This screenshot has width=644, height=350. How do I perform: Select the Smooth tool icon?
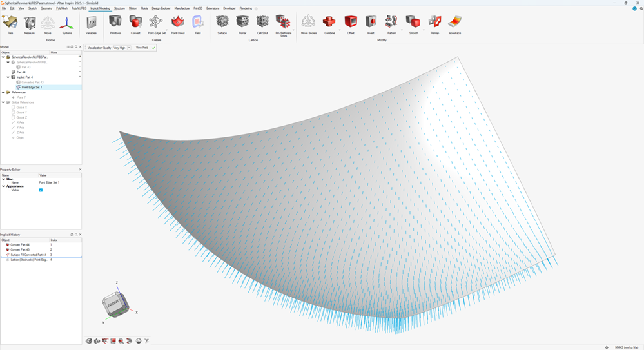[x=413, y=23]
